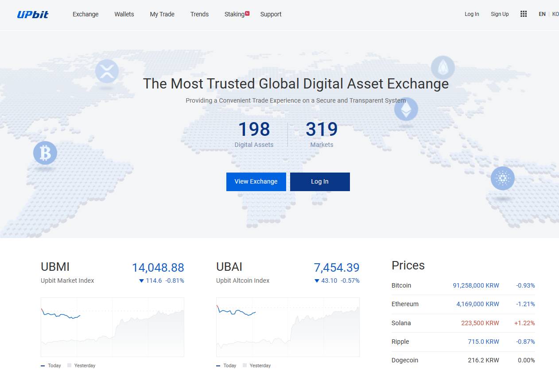Select Solana in the Prices list
The height and width of the screenshot is (392, 559).
pyautogui.click(x=463, y=323)
